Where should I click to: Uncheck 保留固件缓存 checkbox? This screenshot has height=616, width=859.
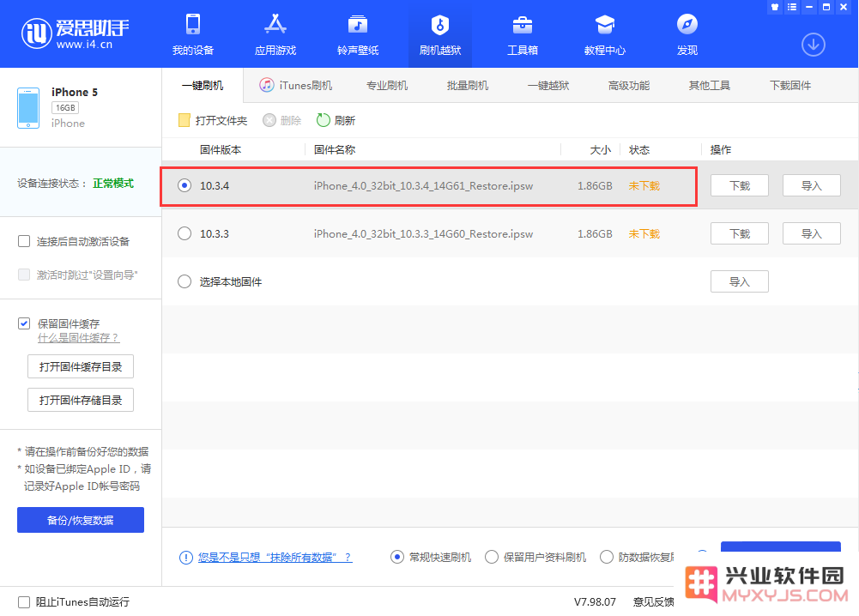click(24, 323)
